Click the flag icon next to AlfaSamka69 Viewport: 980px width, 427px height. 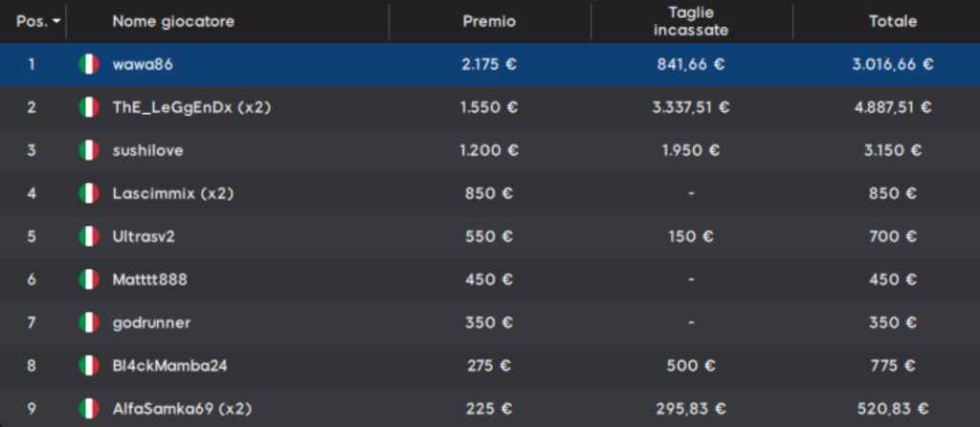tap(89, 409)
